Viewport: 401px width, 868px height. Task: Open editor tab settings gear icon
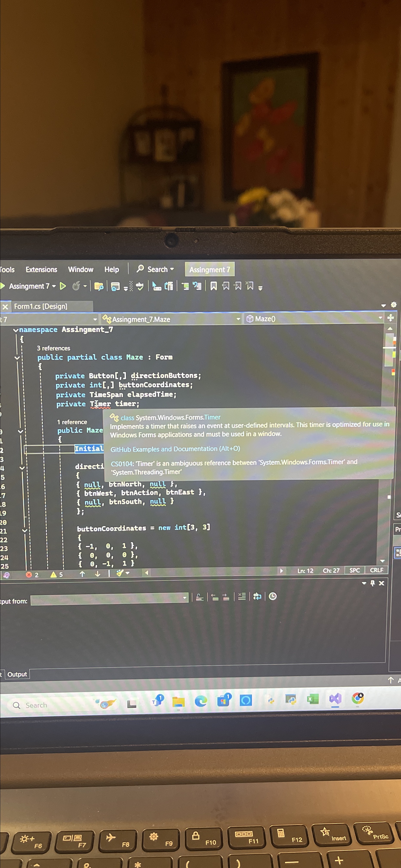tap(393, 305)
